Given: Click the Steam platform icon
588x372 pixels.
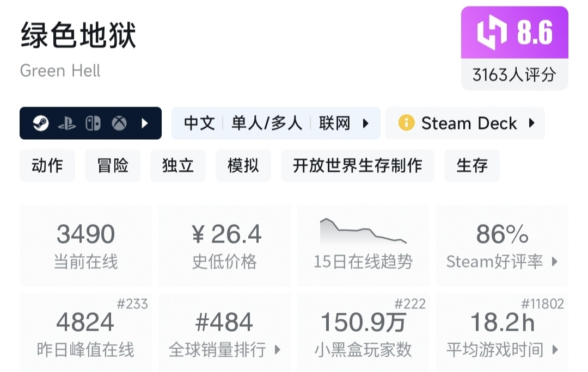Looking at the screenshot, I should (39, 123).
